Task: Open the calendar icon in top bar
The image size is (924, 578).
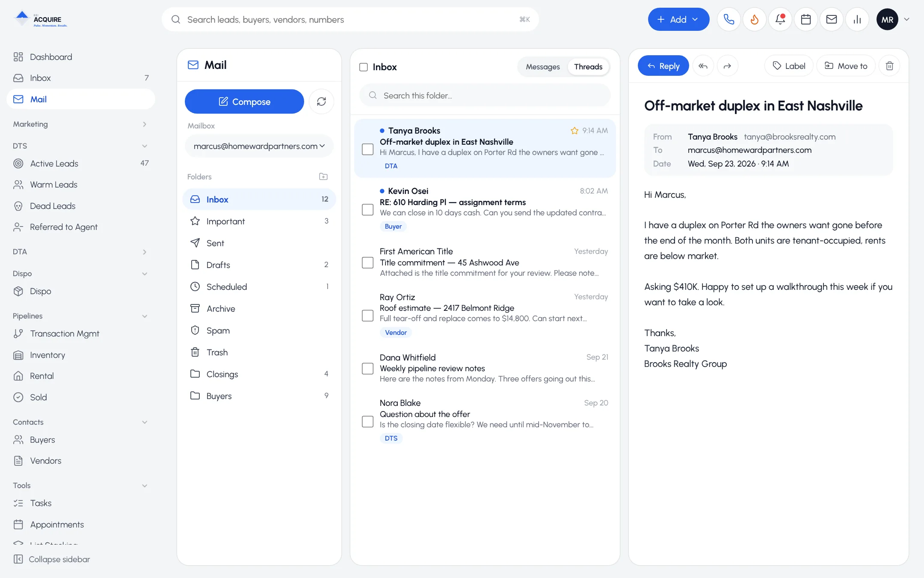Action: [806, 19]
